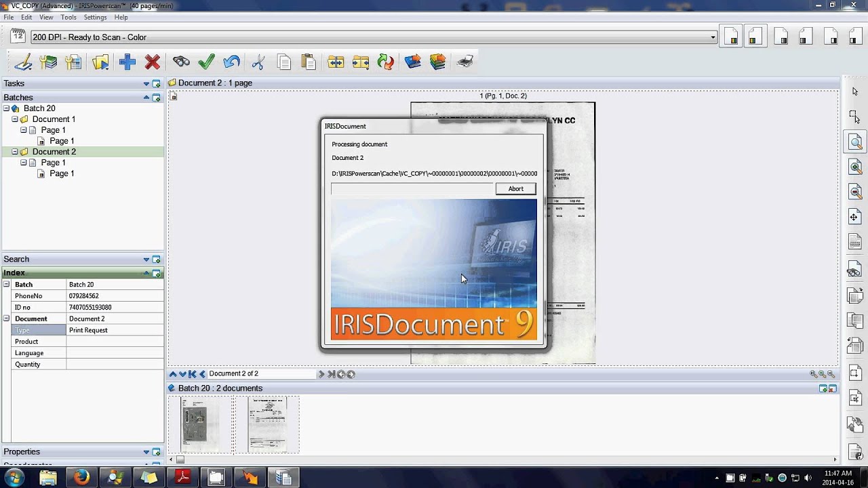Click the zoom out page icon
The height and width of the screenshot is (488, 868).
coord(855,192)
